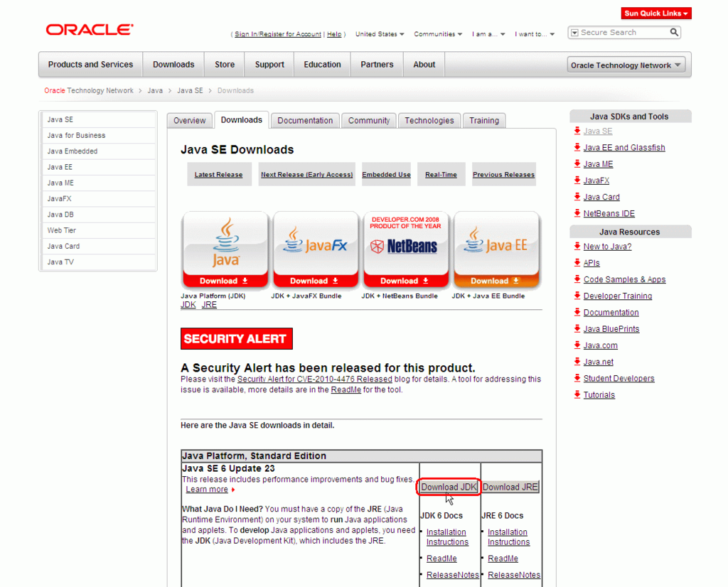Viewport: 728px width, 587px height.
Task: Open Products and Services menu
Action: (x=90, y=65)
